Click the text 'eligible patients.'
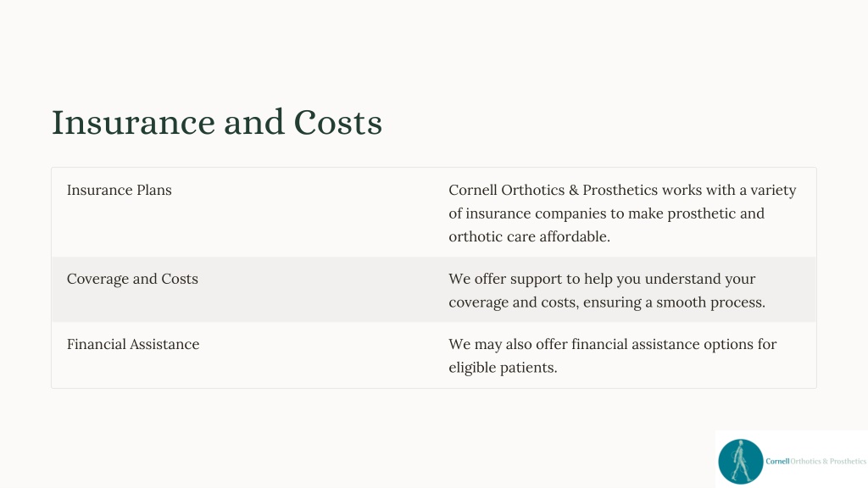Image resolution: width=868 pixels, height=488 pixels. coord(503,368)
